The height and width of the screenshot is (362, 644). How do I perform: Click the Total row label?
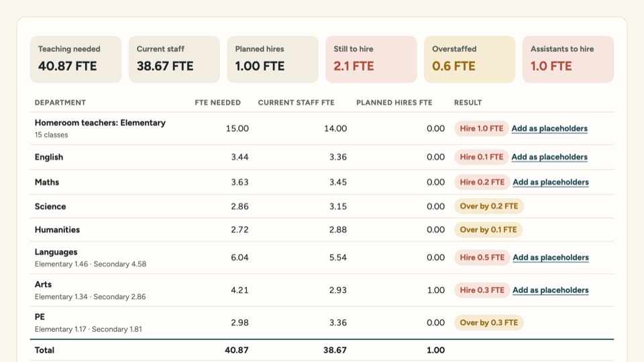(x=44, y=350)
